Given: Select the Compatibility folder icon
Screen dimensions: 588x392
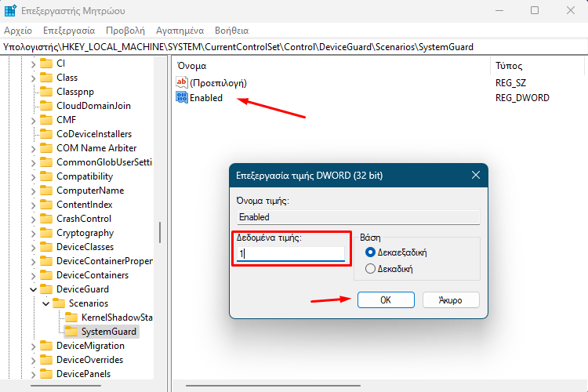Looking at the screenshot, I should (x=46, y=176).
